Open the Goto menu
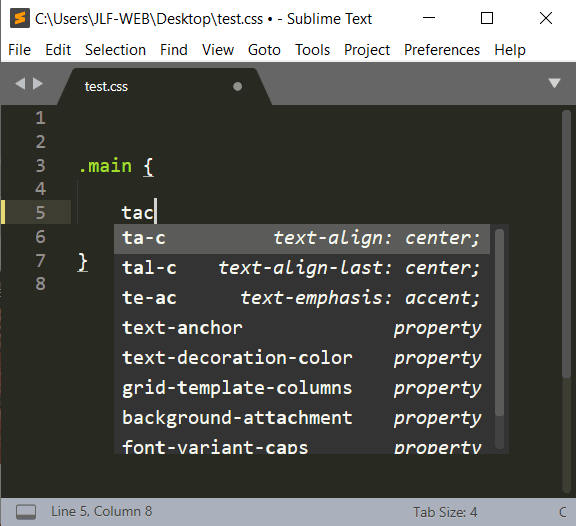This screenshot has height=526, width=576. click(264, 50)
